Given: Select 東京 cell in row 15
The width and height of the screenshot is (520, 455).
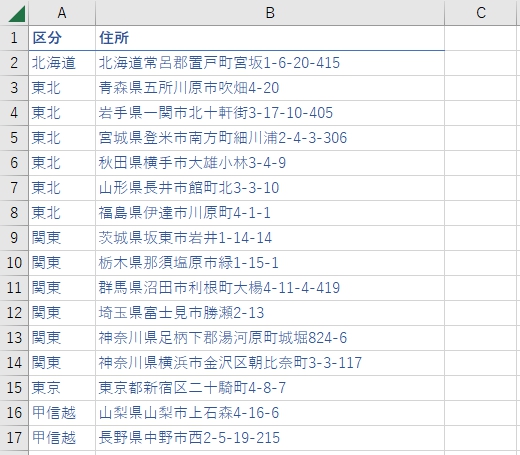Looking at the screenshot, I should pyautogui.click(x=62, y=388).
